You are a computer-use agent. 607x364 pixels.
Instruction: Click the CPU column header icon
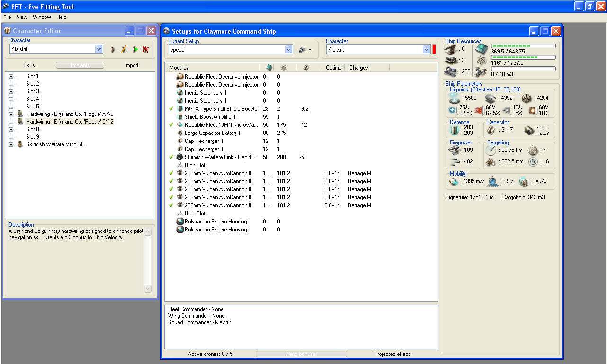pyautogui.click(x=269, y=68)
